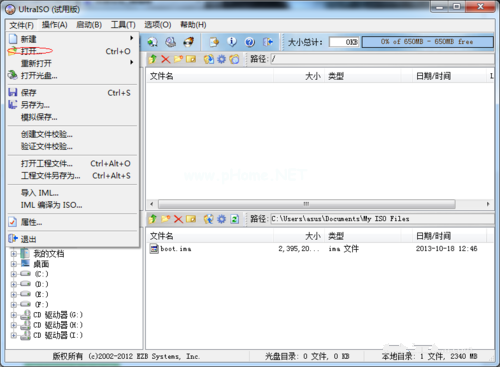This screenshot has height=367, width=500.
Task: Click the clock disc icon in ISO pane toolbar
Action: [234, 59]
